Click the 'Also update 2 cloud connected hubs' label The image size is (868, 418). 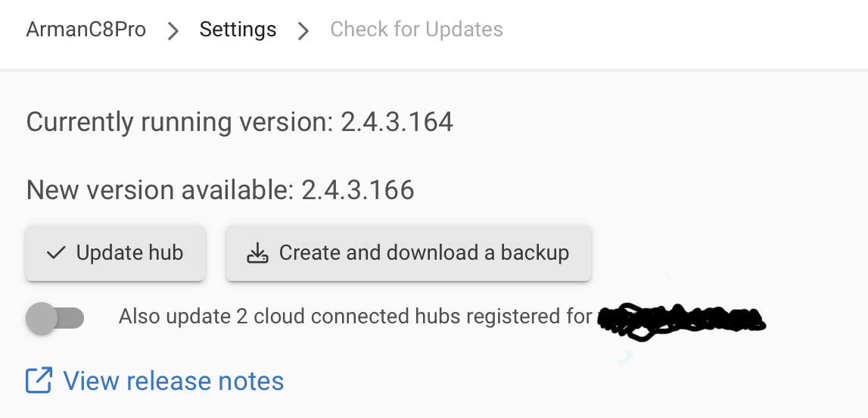tap(354, 316)
